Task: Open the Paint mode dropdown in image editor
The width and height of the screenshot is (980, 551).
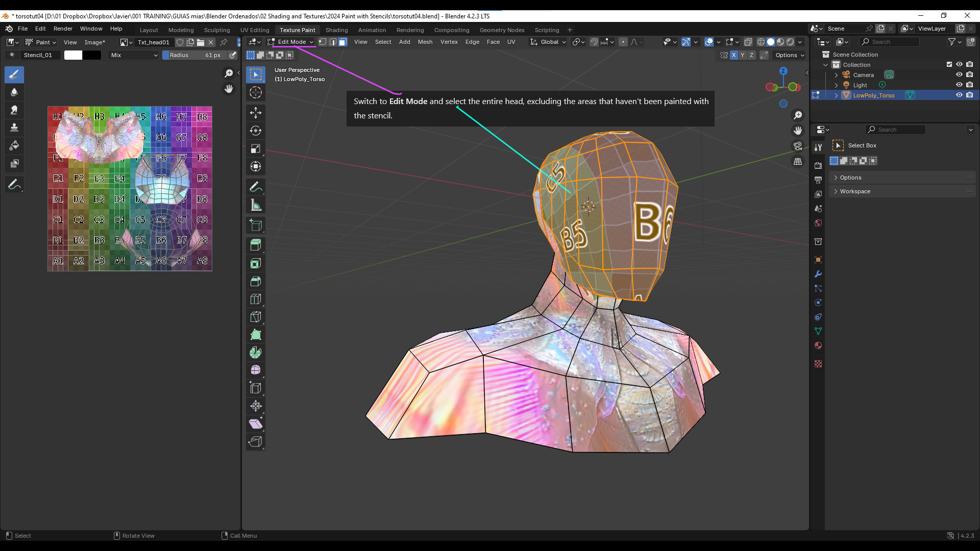Action: [41, 42]
